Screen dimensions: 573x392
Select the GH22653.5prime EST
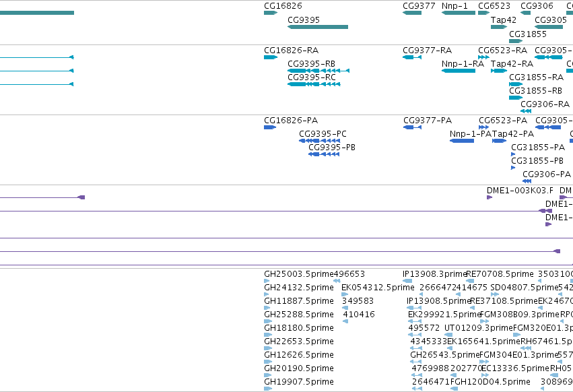pyautogui.click(x=268, y=348)
